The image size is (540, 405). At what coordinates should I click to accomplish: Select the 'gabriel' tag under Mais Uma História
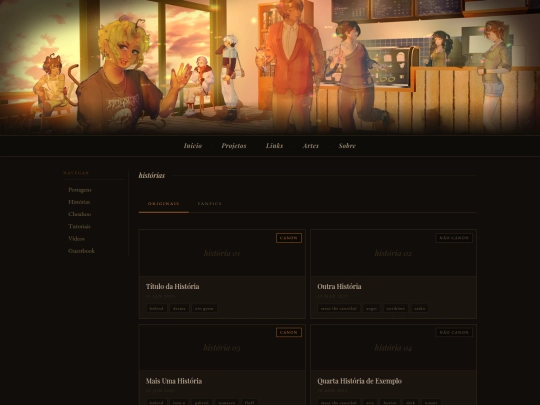pos(201,402)
